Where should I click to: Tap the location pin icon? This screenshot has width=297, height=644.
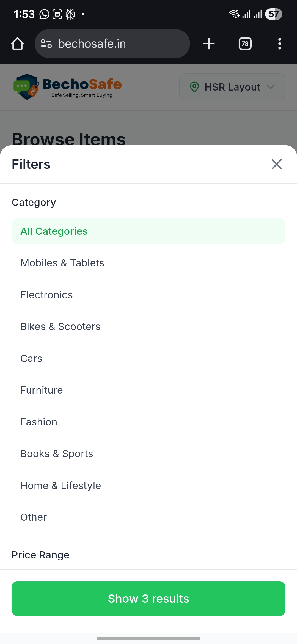click(194, 87)
